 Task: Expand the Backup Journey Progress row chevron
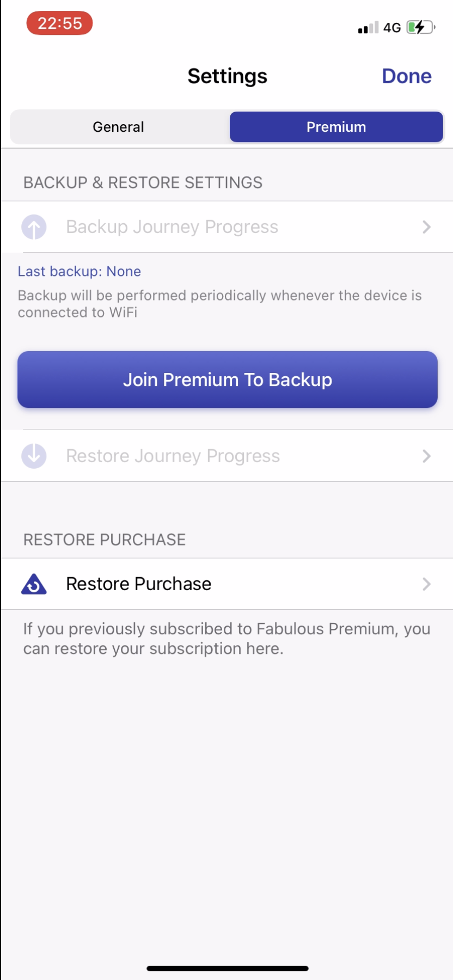pyautogui.click(x=426, y=227)
